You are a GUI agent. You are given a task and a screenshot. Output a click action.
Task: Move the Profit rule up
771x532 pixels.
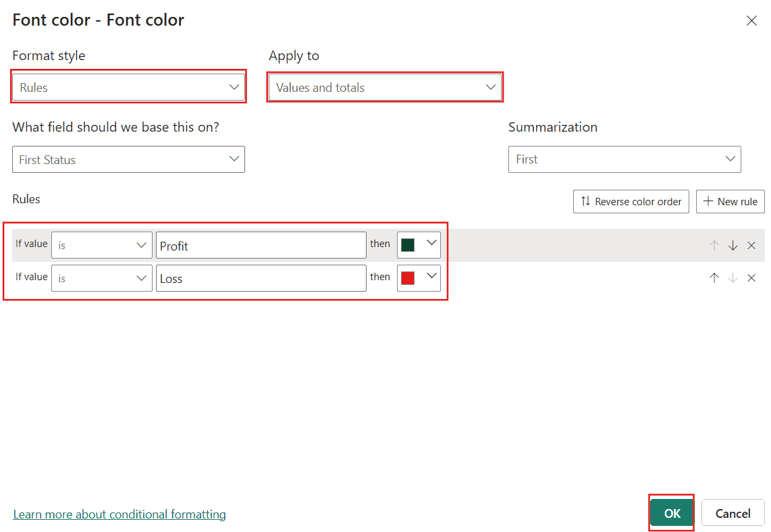(714, 245)
